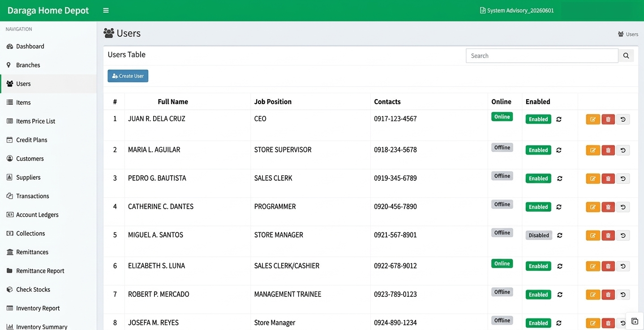Reset password icon for Pedro G. Bautista
Viewport: 644px width, 330px height.
[623, 178]
